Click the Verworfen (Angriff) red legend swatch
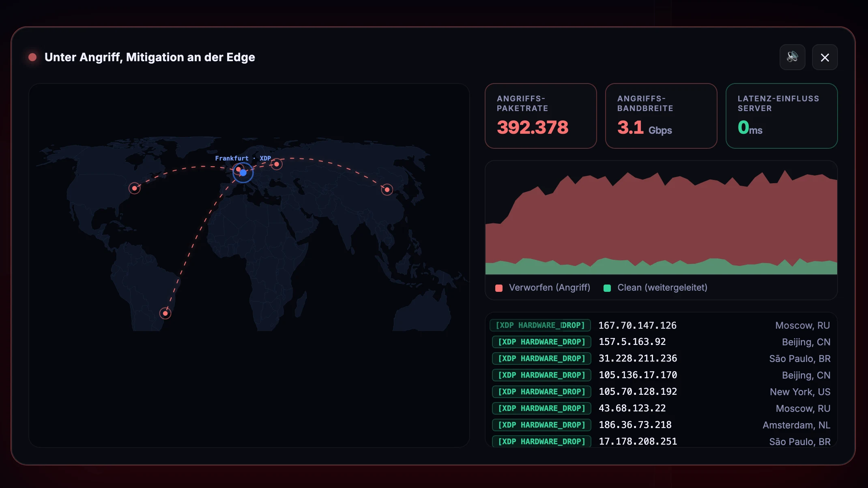This screenshot has height=488, width=868. click(x=499, y=288)
